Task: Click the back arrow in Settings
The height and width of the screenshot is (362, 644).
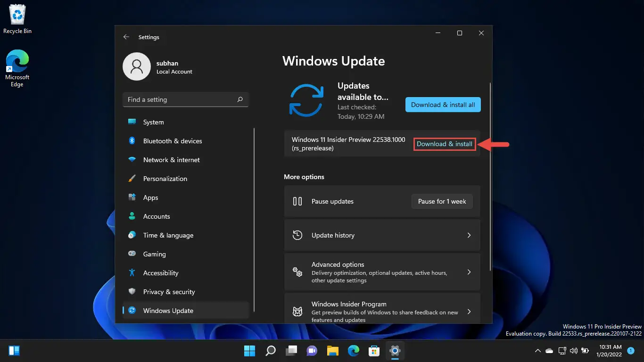Action: click(126, 37)
